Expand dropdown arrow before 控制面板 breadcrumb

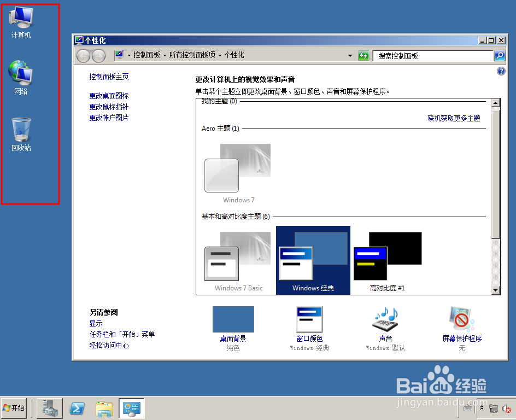[x=130, y=55]
